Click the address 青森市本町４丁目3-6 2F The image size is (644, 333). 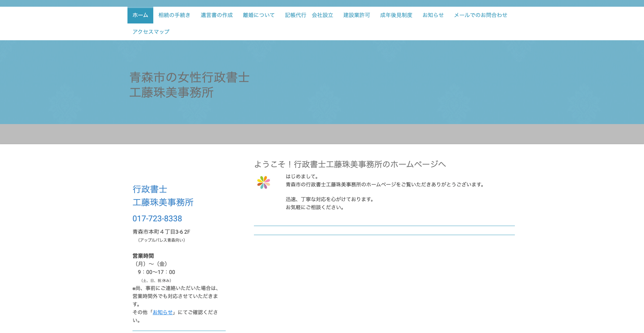pos(161,232)
